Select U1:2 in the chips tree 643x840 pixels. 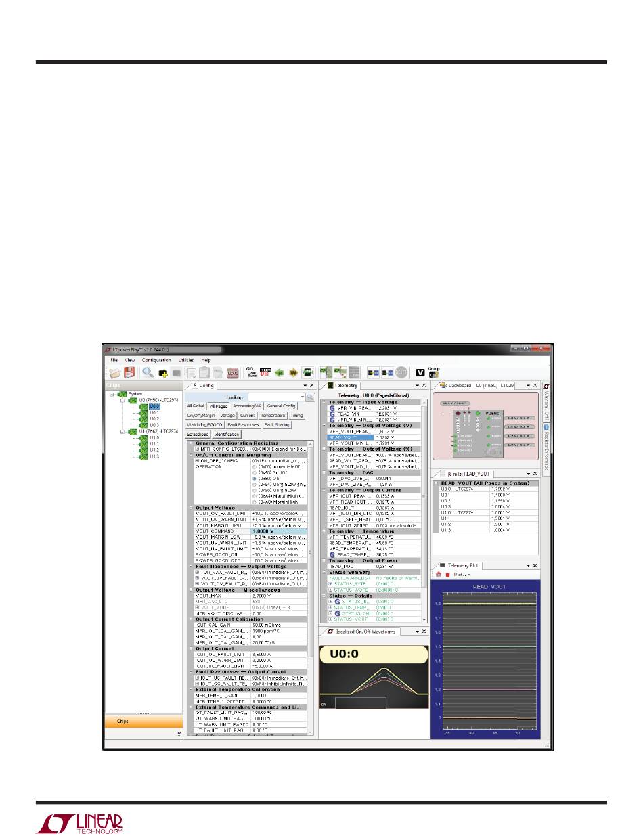(154, 449)
